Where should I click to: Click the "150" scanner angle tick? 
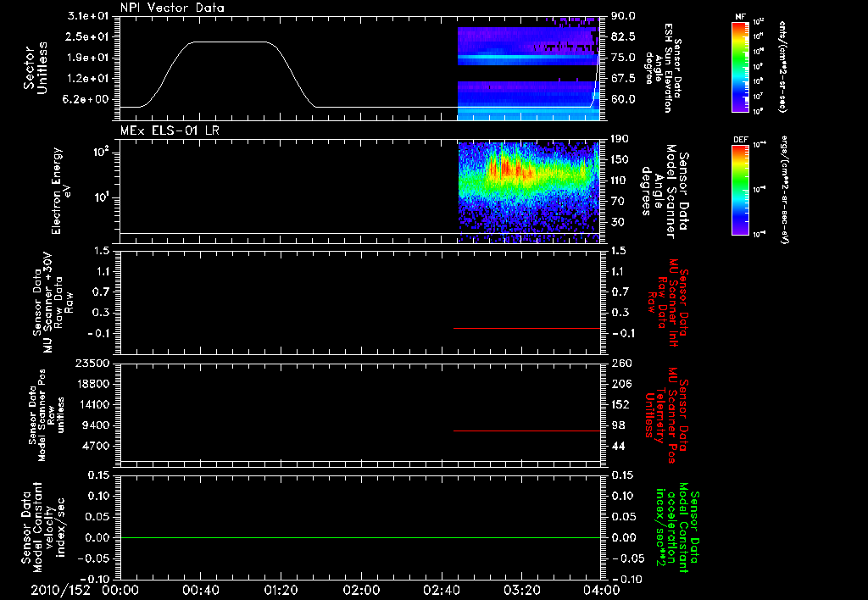coord(620,159)
